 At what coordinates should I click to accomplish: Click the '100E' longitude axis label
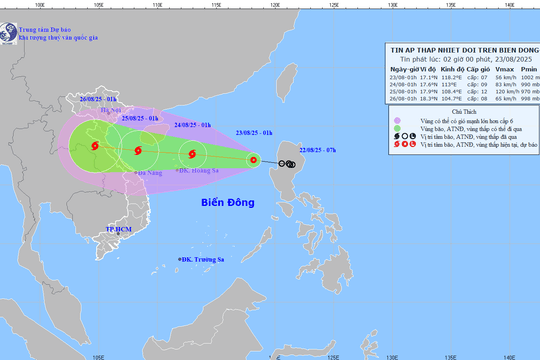(x=40, y=5)
